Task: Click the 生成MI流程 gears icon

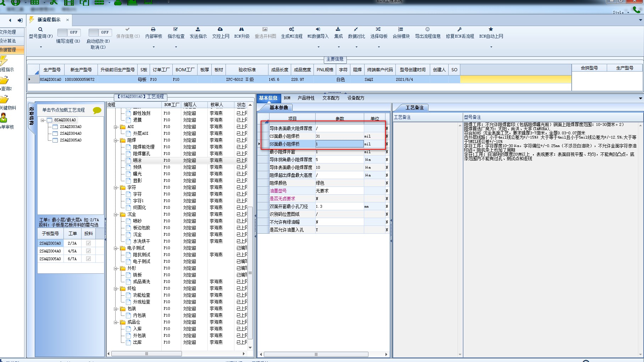Action: coord(292,29)
